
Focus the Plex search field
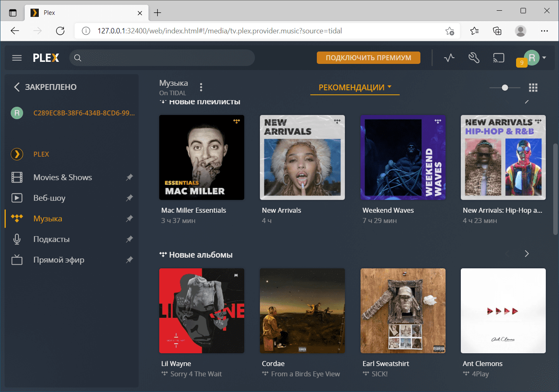(162, 58)
